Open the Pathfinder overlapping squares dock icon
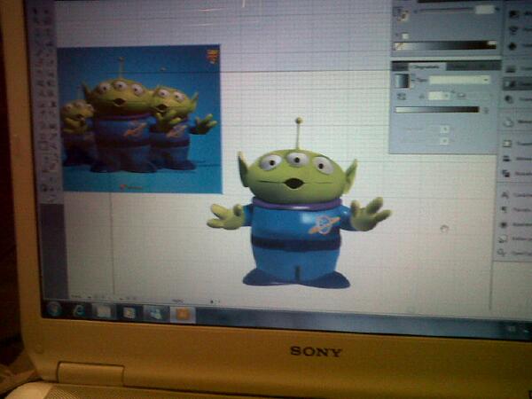Image resolution: width=532 pixels, height=399 pixels. coord(506,174)
